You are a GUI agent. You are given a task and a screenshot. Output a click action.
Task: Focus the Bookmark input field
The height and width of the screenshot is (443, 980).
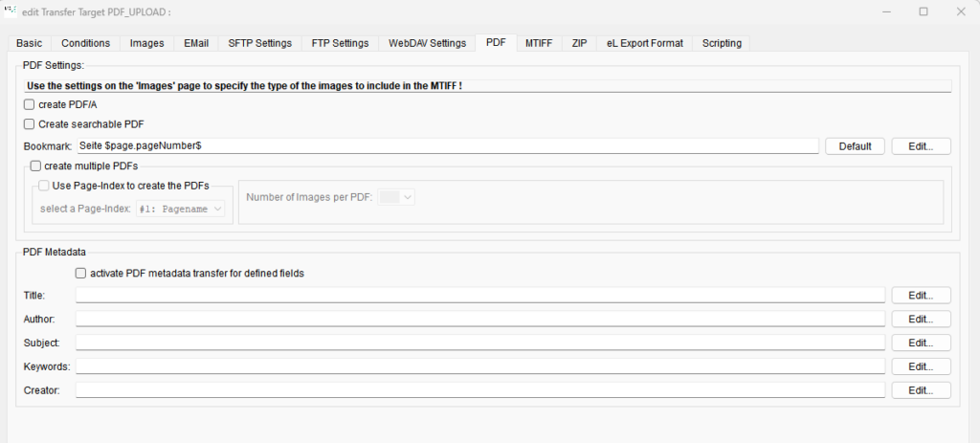tap(447, 146)
